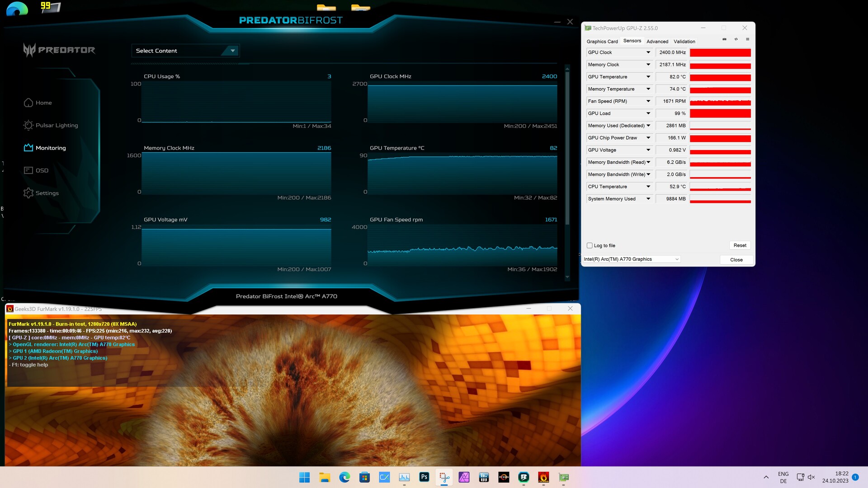The image size is (868, 488).
Task: Click the monitoring panel vertical scrollbar
Action: pos(567,149)
